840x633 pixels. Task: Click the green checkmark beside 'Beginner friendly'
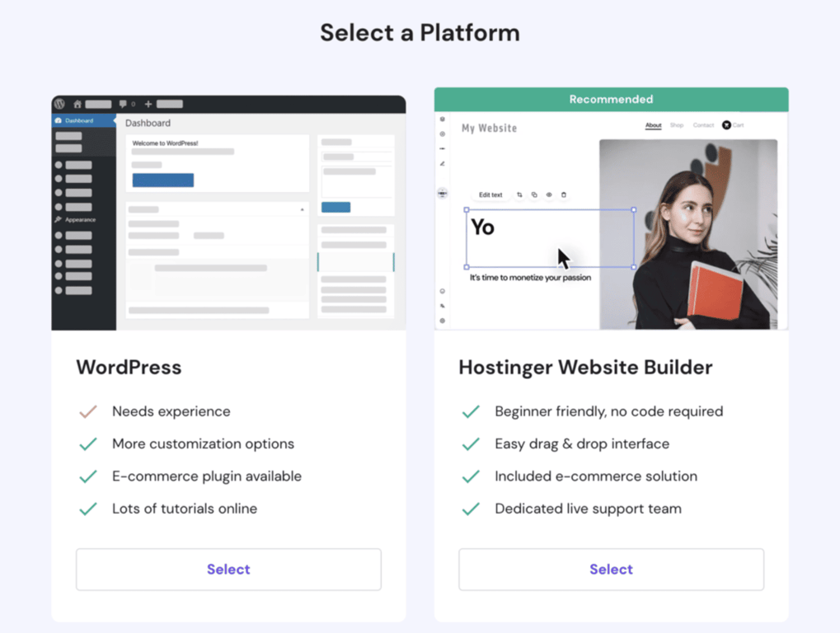click(471, 411)
